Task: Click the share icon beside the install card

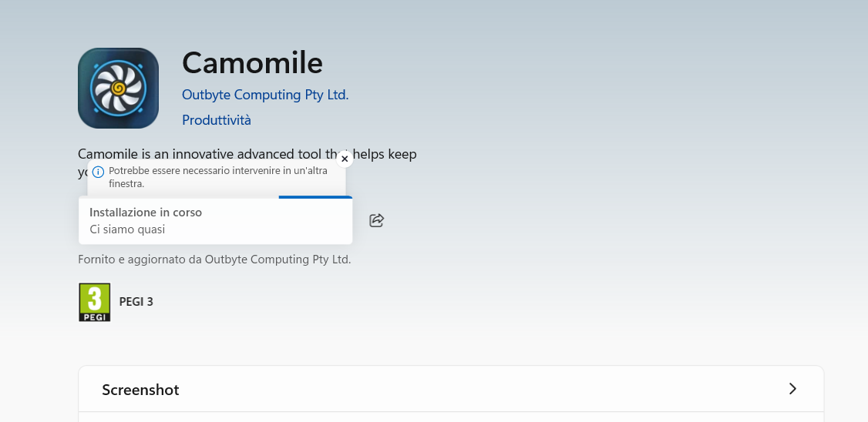Action: pyautogui.click(x=377, y=221)
